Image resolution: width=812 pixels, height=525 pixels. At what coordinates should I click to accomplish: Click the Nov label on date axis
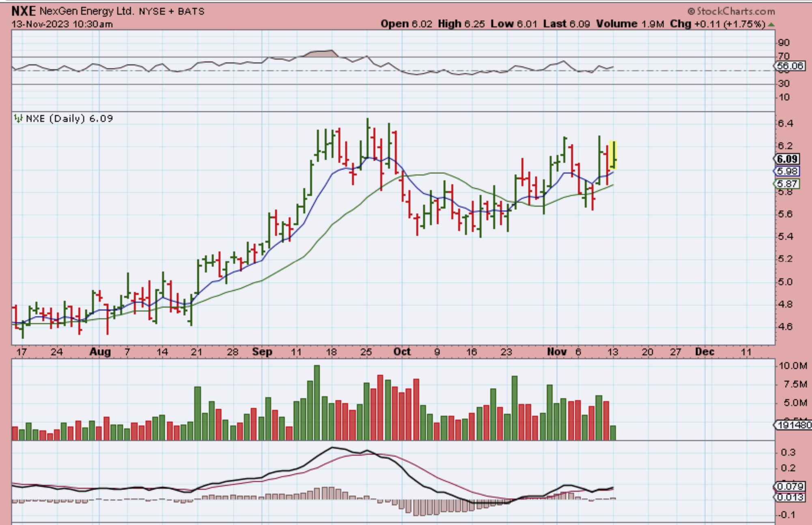coord(556,352)
